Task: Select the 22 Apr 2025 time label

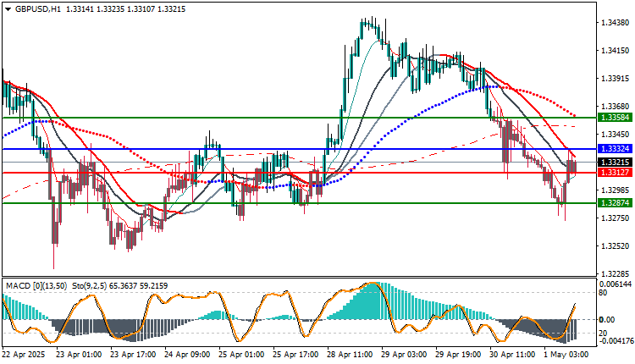Action: pos(24,355)
